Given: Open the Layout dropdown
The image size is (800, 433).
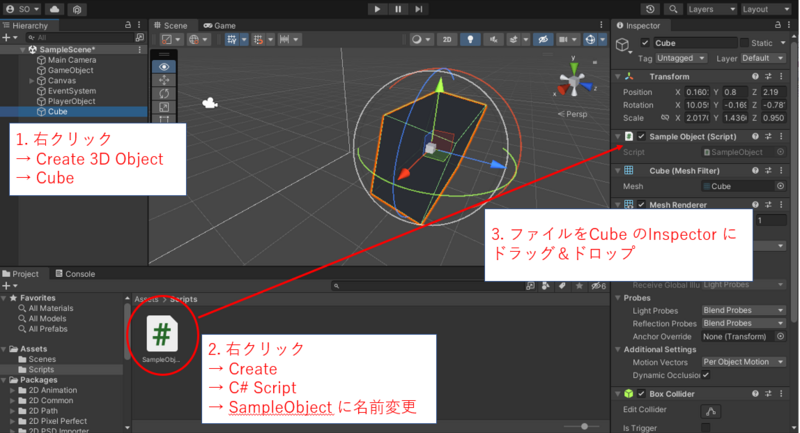Looking at the screenshot, I should point(765,9).
